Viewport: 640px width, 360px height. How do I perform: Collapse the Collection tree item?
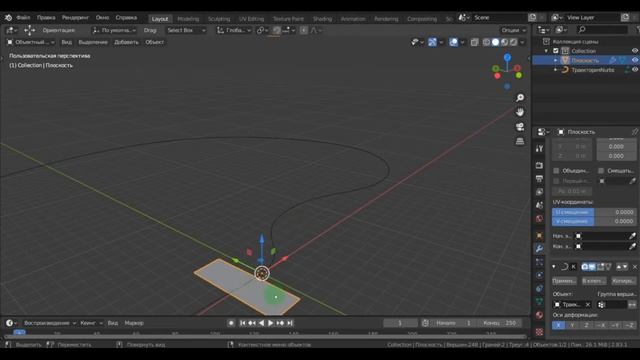tap(547, 51)
